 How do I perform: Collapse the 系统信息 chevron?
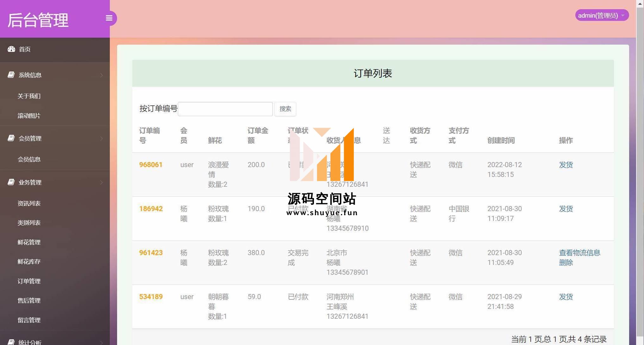point(102,75)
